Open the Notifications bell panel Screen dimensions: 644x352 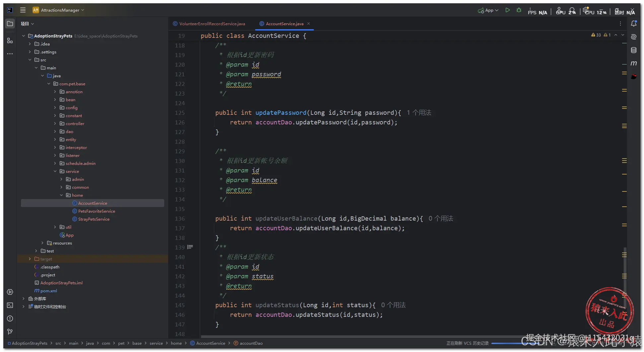(x=633, y=24)
